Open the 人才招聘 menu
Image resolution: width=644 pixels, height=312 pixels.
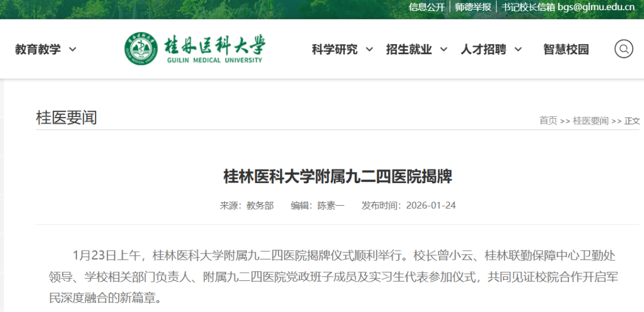coord(484,50)
